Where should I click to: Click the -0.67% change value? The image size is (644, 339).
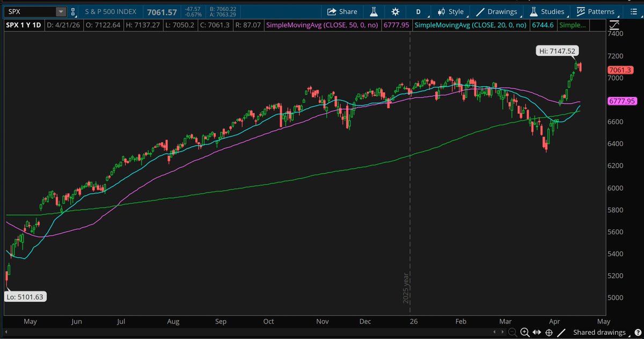(193, 15)
